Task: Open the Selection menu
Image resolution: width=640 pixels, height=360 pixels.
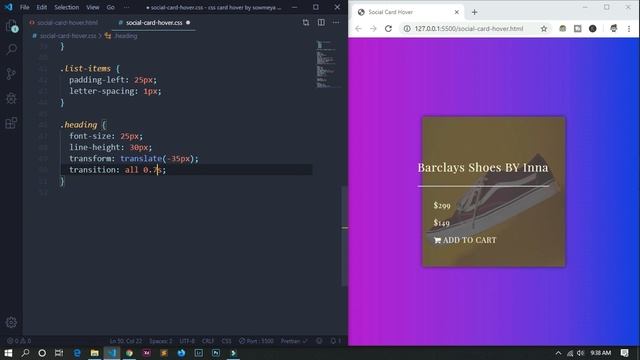Action: [67, 7]
